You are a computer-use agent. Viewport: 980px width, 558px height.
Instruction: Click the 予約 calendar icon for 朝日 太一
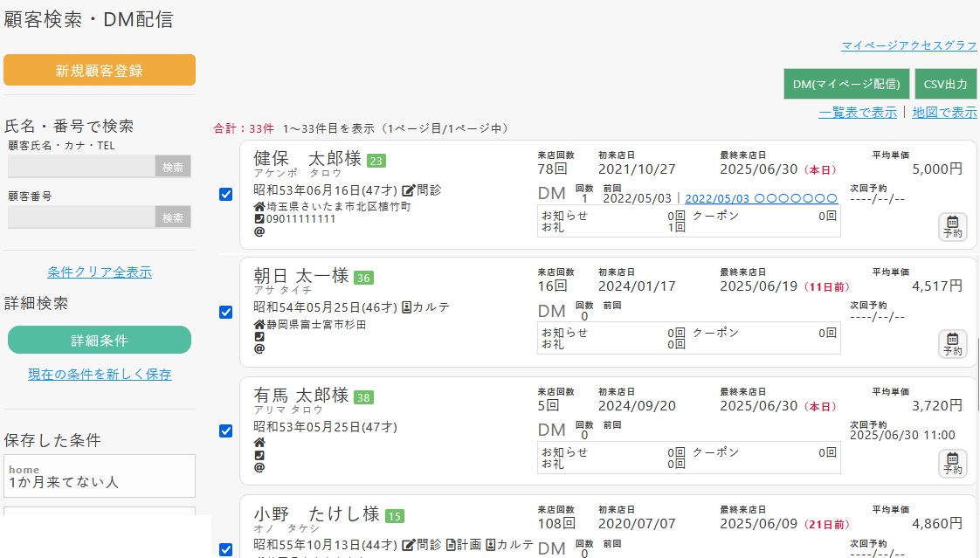coord(952,345)
